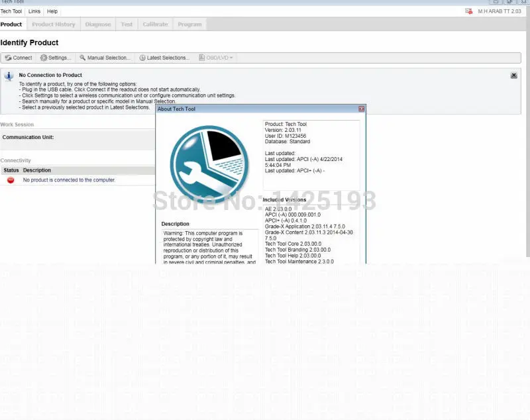Click the Latest Selections clock icon
The image size is (530, 420).
(x=142, y=58)
